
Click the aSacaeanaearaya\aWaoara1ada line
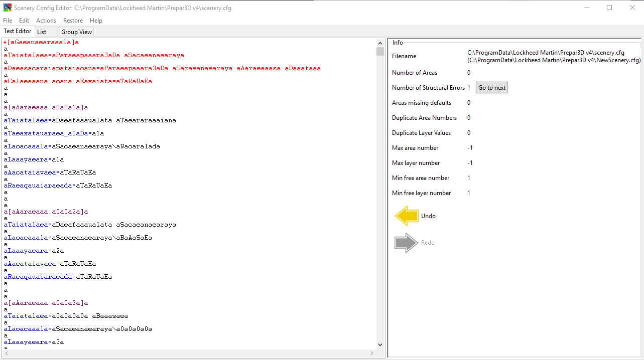[x=82, y=146]
